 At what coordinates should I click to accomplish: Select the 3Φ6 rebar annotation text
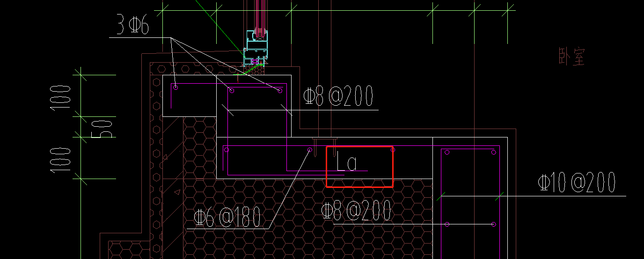(132, 25)
